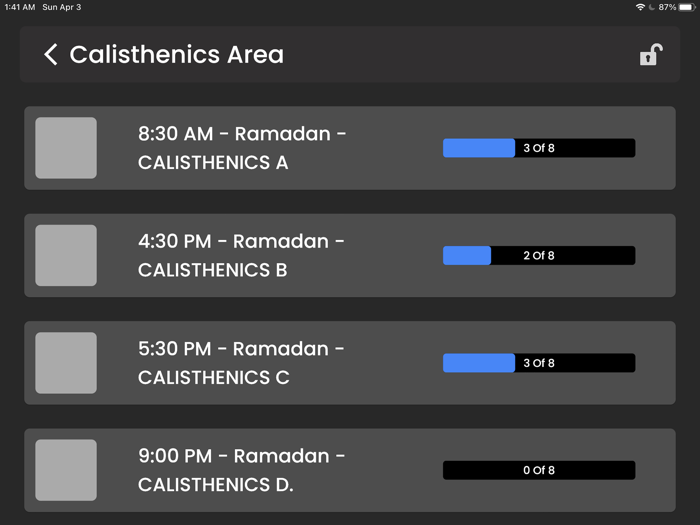Select the 5:30 PM Calisthenics C thumbnail

point(66,363)
